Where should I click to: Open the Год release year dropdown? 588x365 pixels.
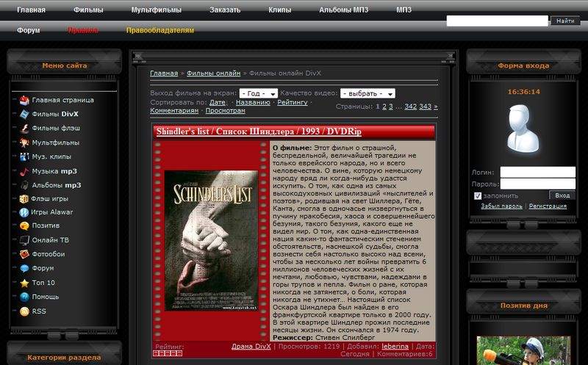click(259, 93)
